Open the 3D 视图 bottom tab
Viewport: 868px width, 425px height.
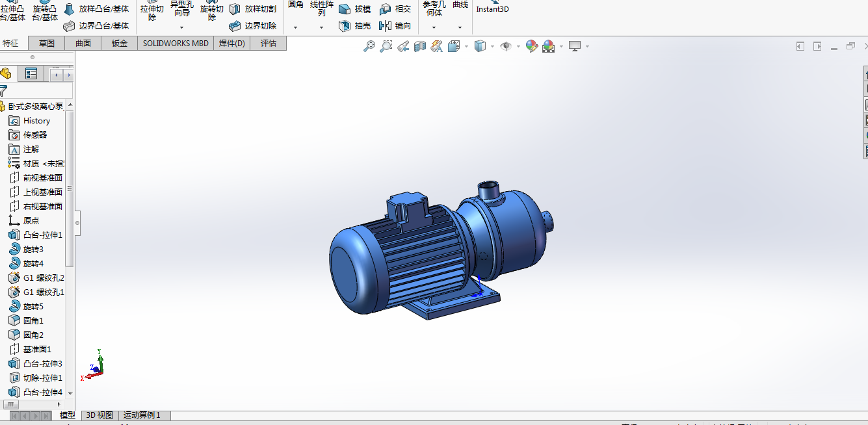pyautogui.click(x=99, y=415)
